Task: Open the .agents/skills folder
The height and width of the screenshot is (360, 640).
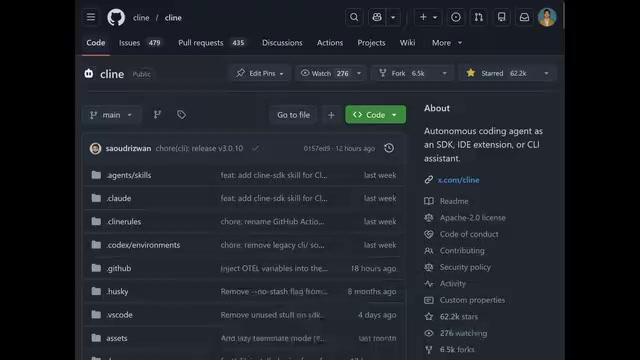Action: pyautogui.click(x=129, y=175)
